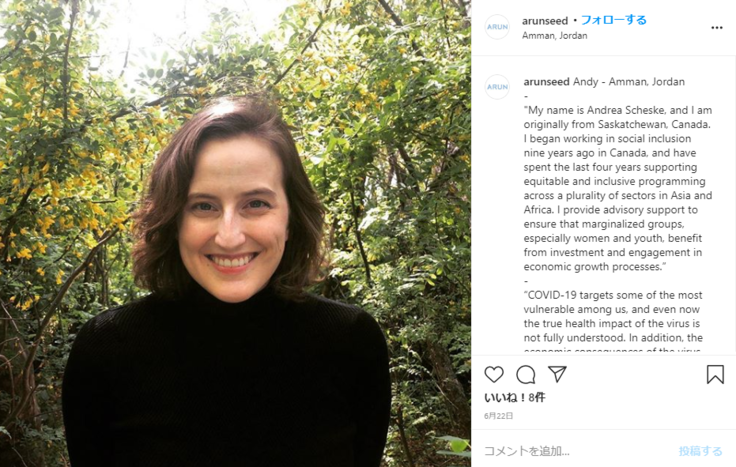Toggle the bookmark save icon
Viewport: 736px width, 467px height.
click(x=715, y=375)
